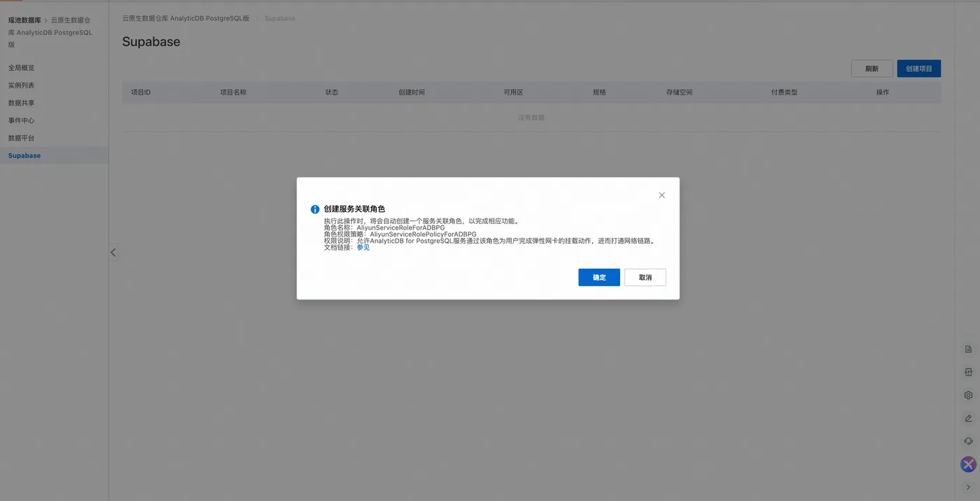Confirm with the 确定 button
The height and width of the screenshot is (501, 980).
coord(598,277)
